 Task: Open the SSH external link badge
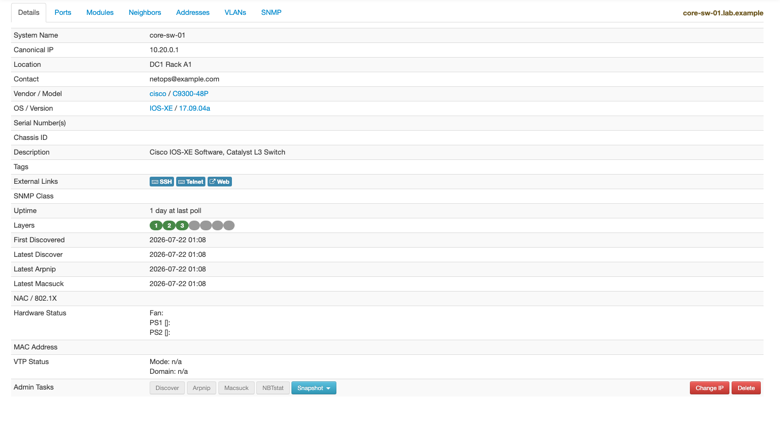click(162, 182)
